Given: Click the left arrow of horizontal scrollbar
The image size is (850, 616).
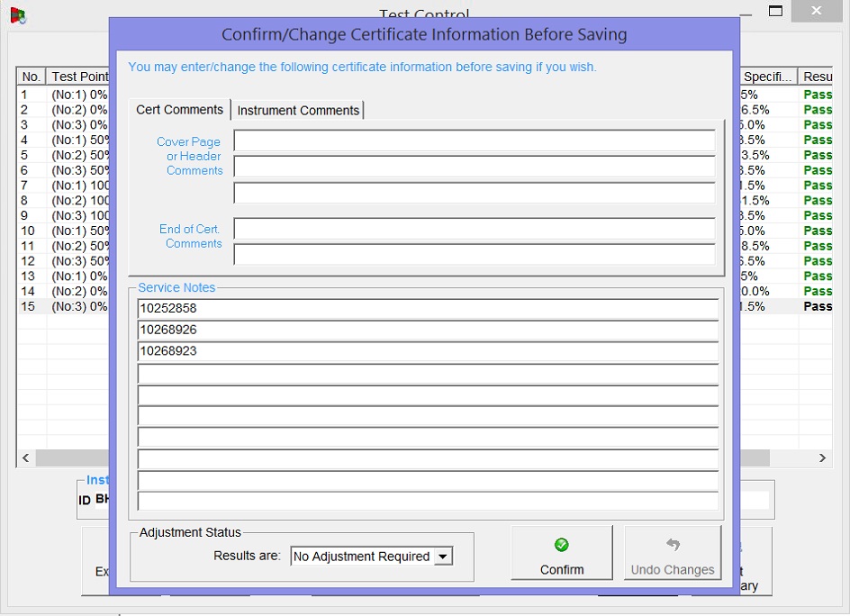Looking at the screenshot, I should pyautogui.click(x=26, y=458).
